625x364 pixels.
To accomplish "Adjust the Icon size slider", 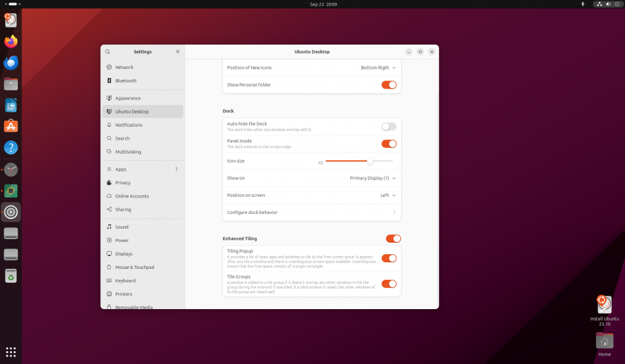I will (x=369, y=162).
